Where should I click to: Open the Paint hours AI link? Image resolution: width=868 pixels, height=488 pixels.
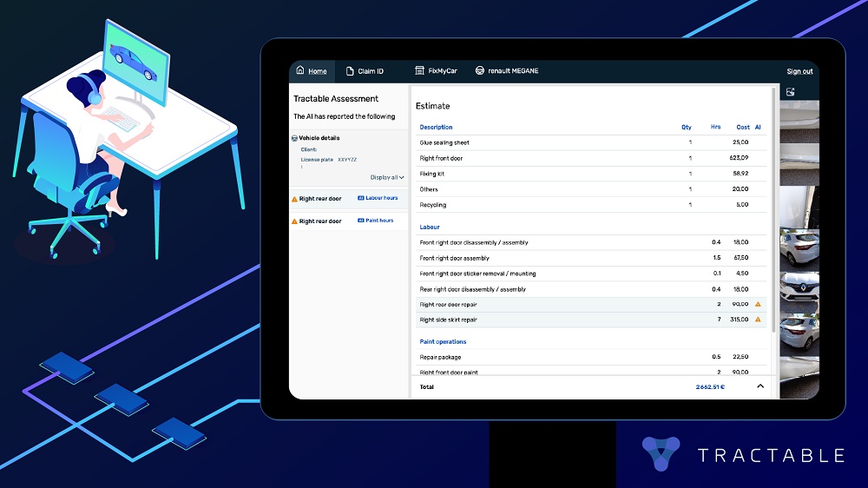(377, 221)
